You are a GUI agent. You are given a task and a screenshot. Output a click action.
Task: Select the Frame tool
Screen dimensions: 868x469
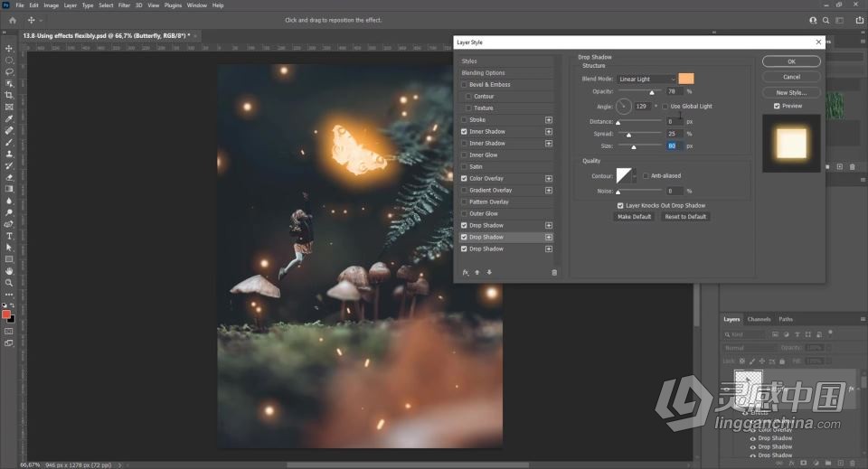tap(9, 107)
